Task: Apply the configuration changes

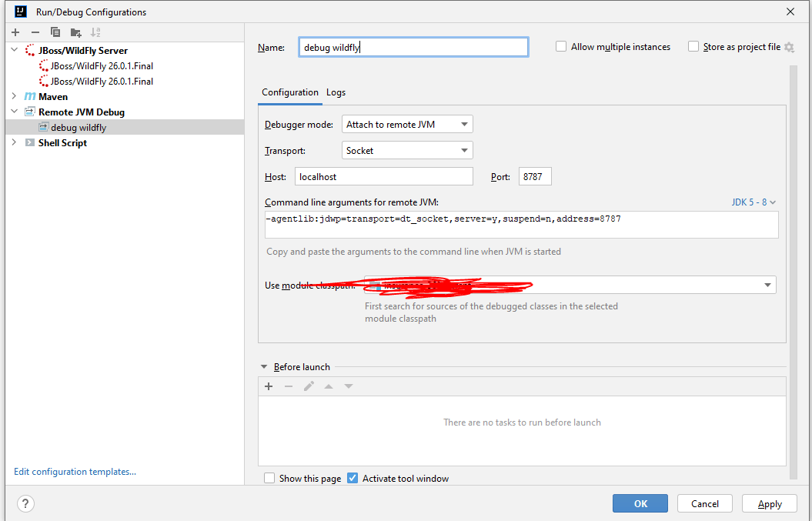Action: pyautogui.click(x=769, y=503)
